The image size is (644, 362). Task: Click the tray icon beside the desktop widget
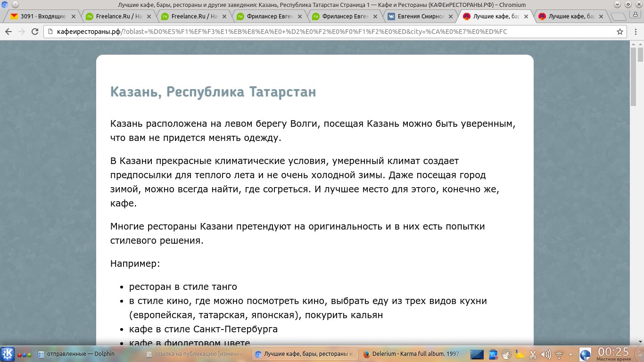pos(494,354)
